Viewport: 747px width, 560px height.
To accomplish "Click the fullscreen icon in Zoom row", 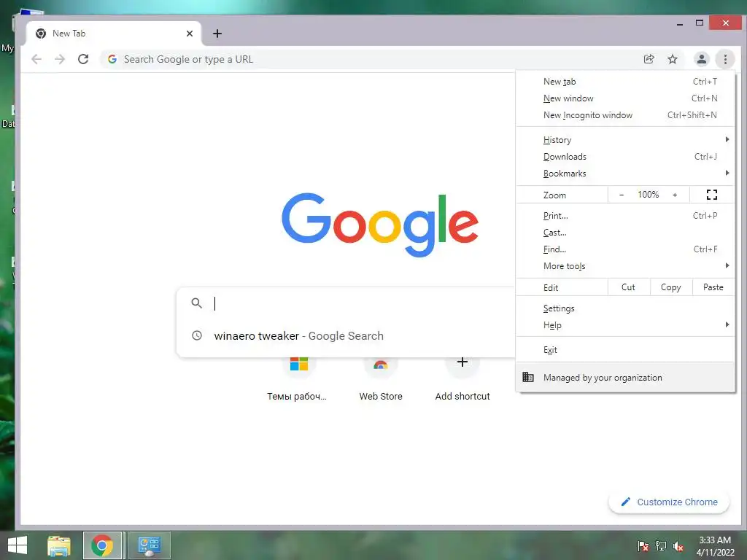I will click(712, 194).
